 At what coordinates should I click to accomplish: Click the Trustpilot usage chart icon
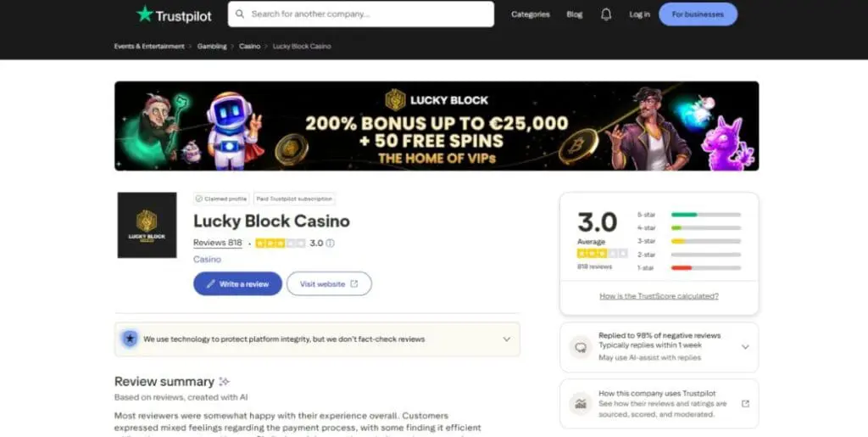click(581, 404)
